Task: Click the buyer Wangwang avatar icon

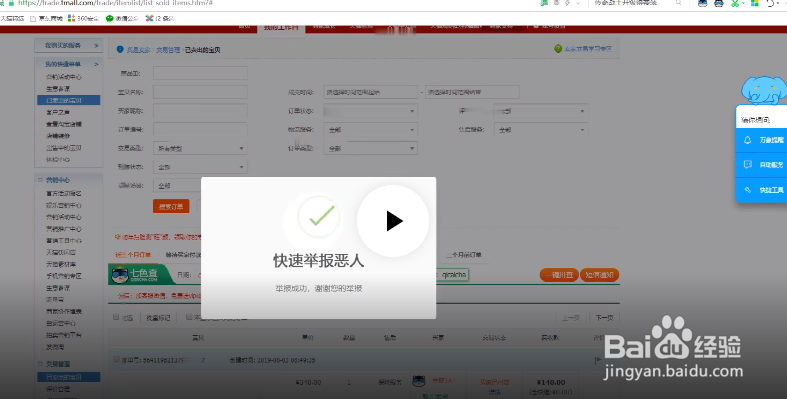Action: point(419,381)
